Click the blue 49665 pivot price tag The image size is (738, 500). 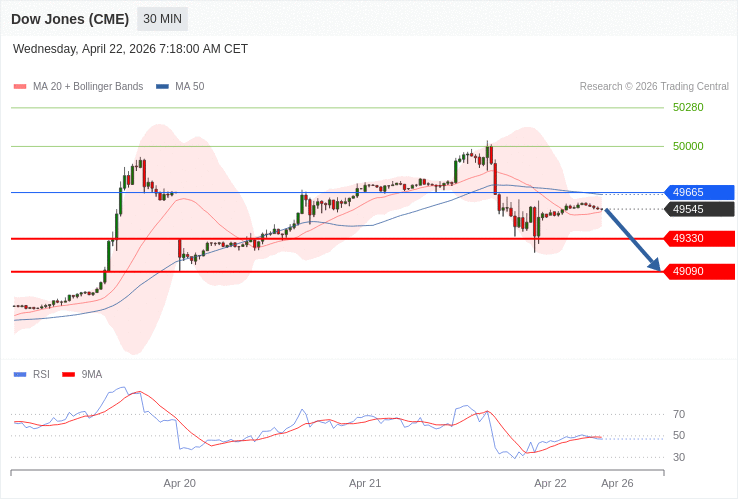click(699, 192)
